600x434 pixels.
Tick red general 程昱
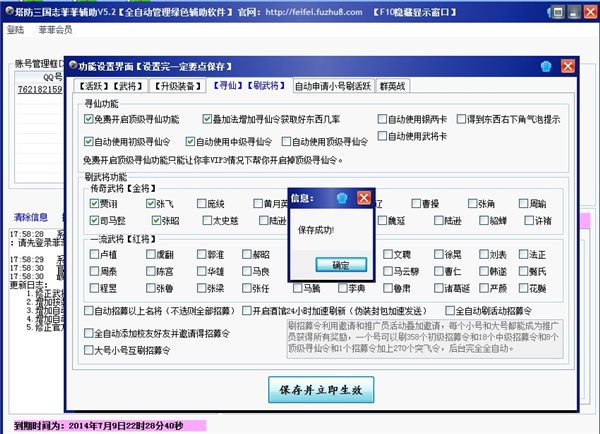(94, 288)
